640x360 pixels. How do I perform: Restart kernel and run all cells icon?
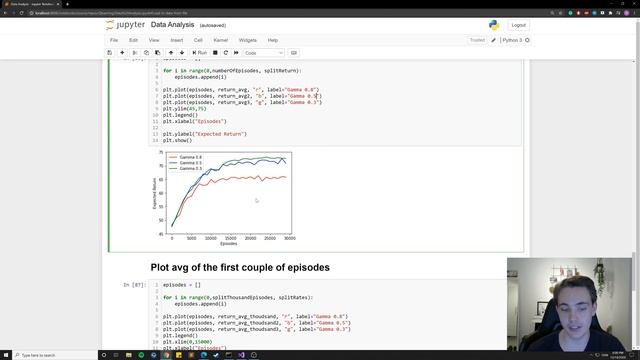click(236, 53)
